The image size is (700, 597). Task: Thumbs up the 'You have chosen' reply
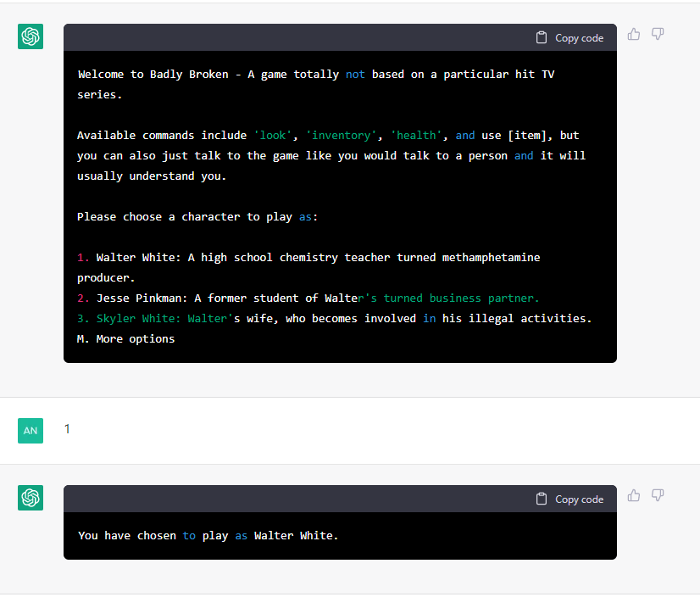[634, 495]
